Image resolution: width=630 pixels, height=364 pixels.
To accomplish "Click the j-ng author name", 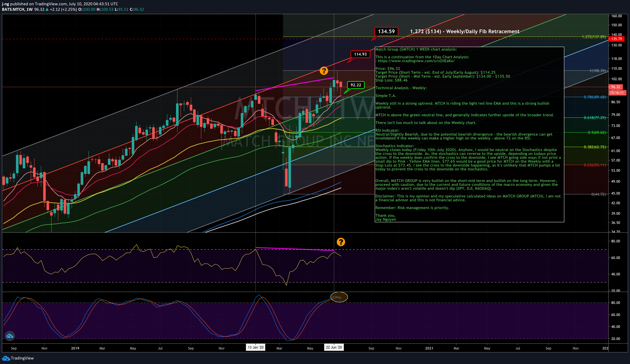I will coord(5,4).
